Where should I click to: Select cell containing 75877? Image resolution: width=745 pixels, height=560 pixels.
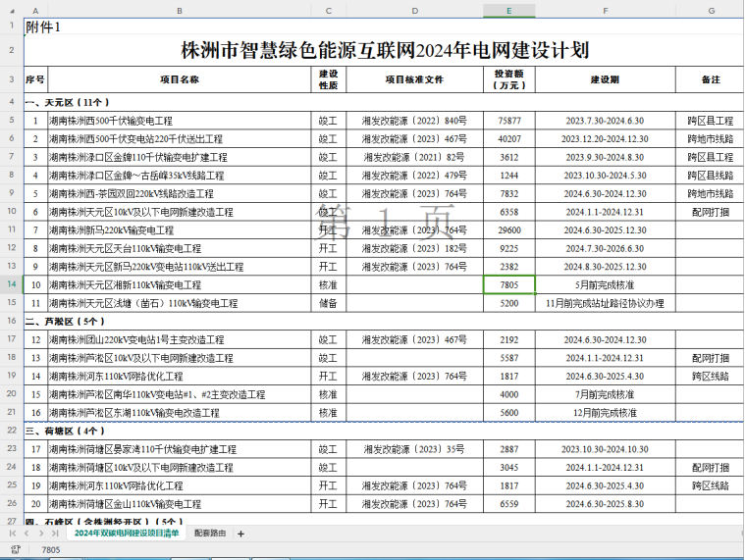point(508,121)
